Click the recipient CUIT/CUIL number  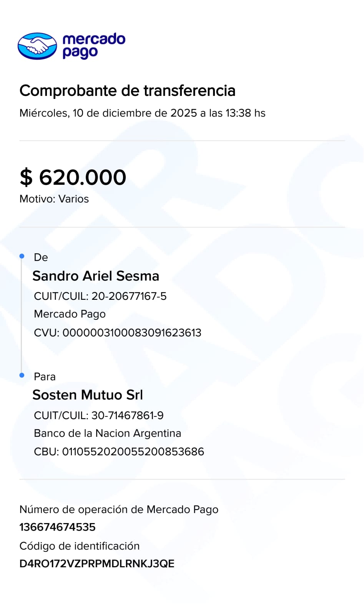coord(127,416)
